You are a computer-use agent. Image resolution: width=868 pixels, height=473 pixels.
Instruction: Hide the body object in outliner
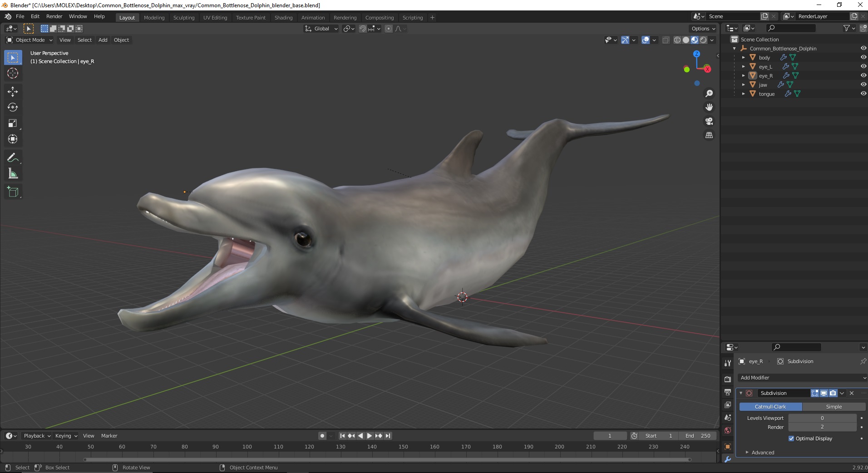coord(863,57)
